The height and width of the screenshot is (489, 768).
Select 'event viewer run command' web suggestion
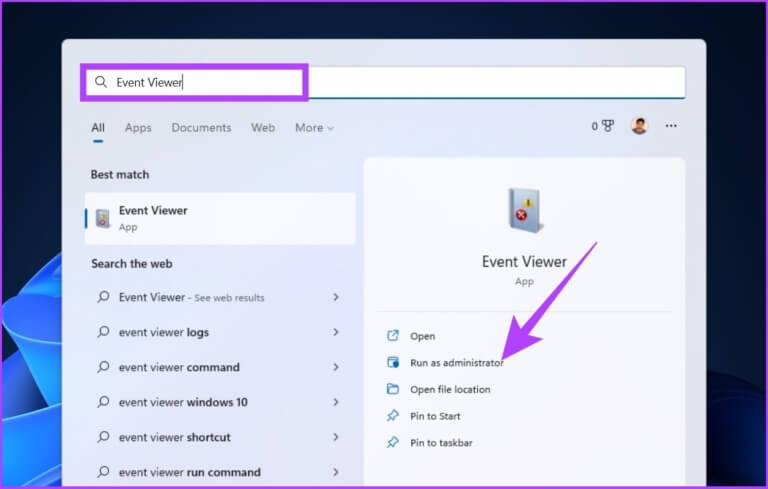point(220,472)
